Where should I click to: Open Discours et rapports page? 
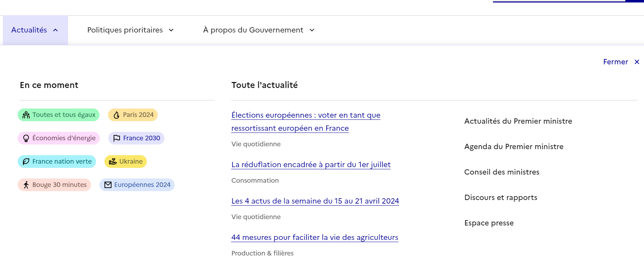pyautogui.click(x=501, y=198)
